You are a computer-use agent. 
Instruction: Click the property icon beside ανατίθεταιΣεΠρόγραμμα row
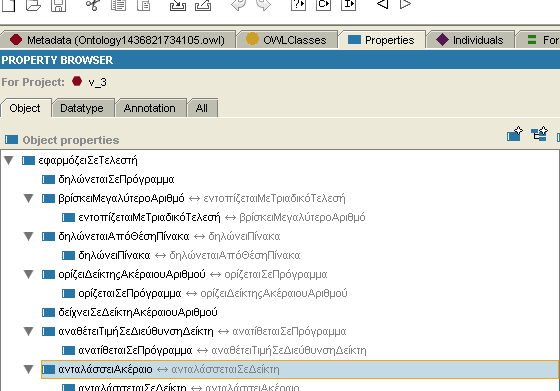coord(68,350)
